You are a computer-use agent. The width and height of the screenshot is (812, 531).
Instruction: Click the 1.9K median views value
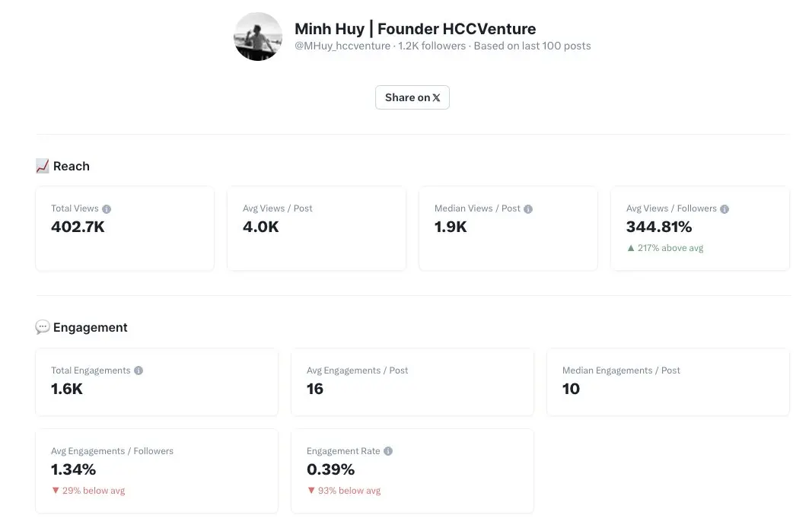tap(451, 227)
